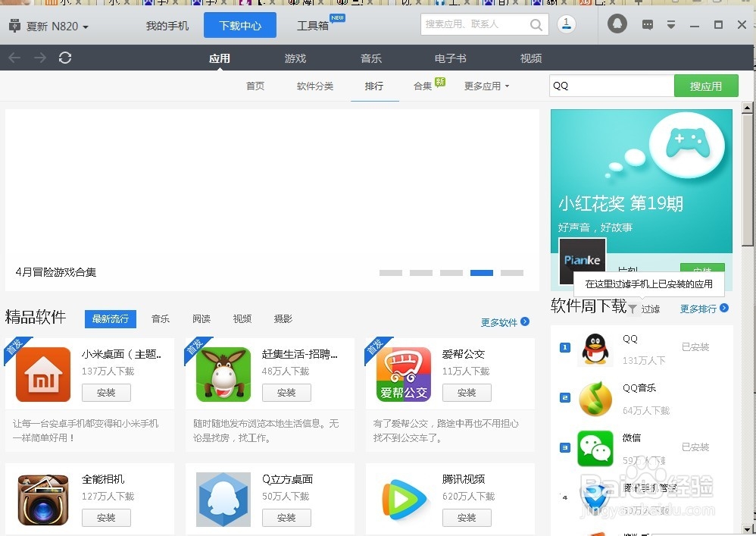This screenshot has height=536, width=756.
Task: Click the last banner carousel indicator
Action: pyautogui.click(x=512, y=273)
